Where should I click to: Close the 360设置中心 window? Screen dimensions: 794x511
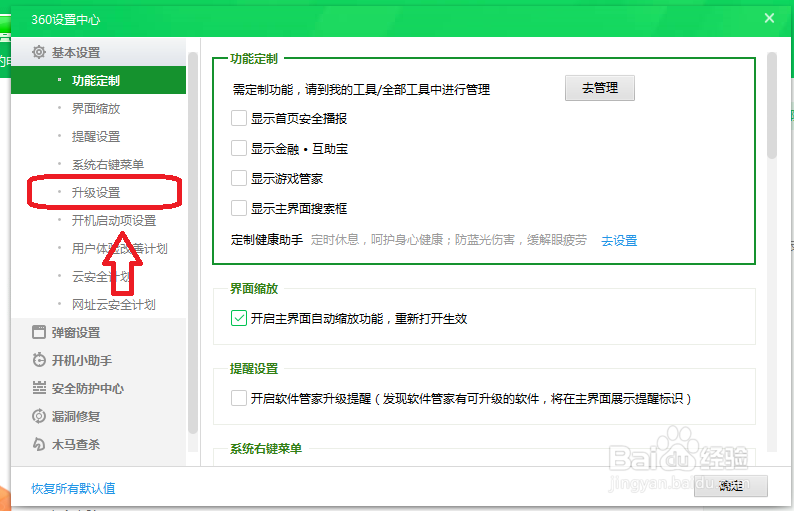click(x=769, y=18)
